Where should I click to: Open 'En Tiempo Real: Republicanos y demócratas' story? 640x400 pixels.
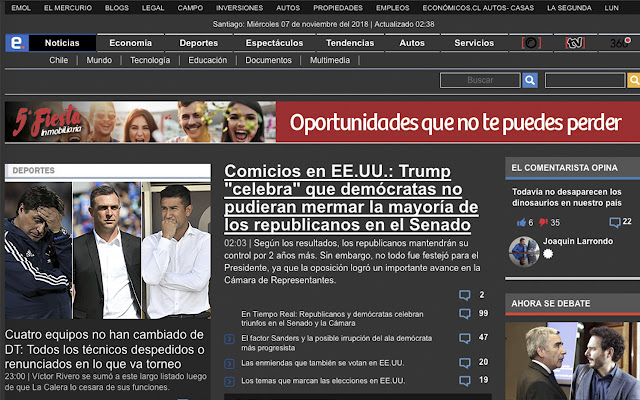tap(332, 318)
